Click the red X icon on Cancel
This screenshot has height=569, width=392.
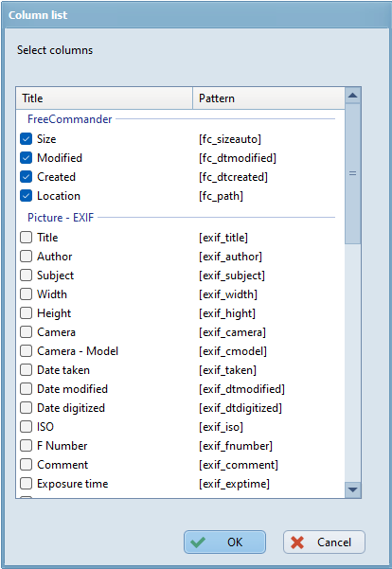(297, 542)
